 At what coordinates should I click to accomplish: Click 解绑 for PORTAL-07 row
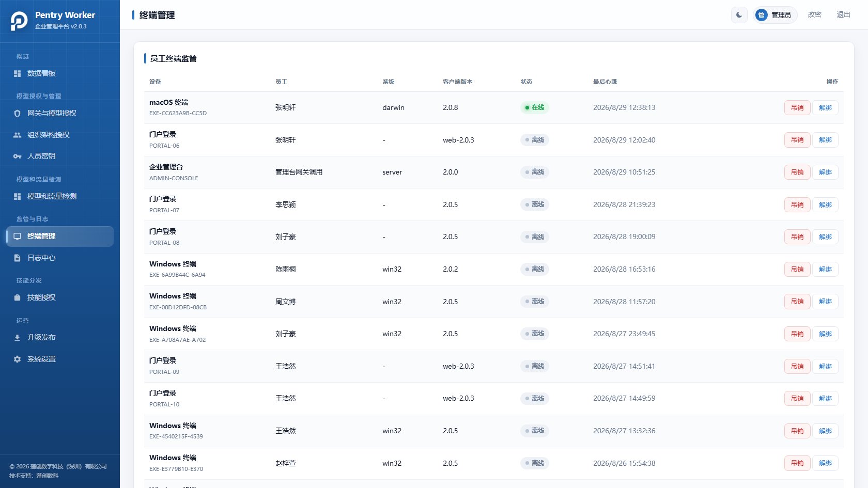[825, 205]
